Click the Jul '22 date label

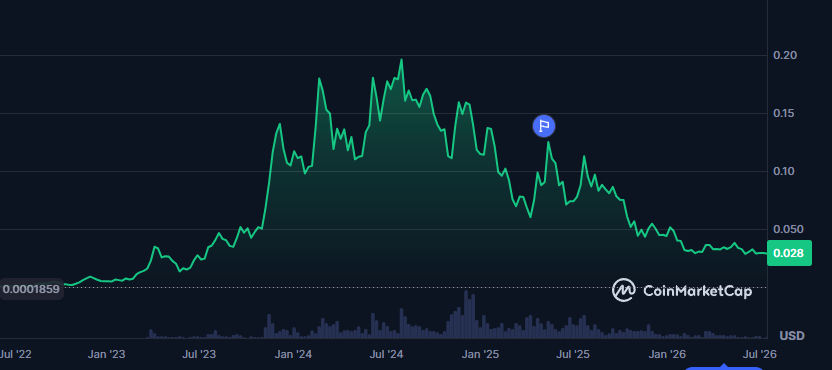coord(15,354)
